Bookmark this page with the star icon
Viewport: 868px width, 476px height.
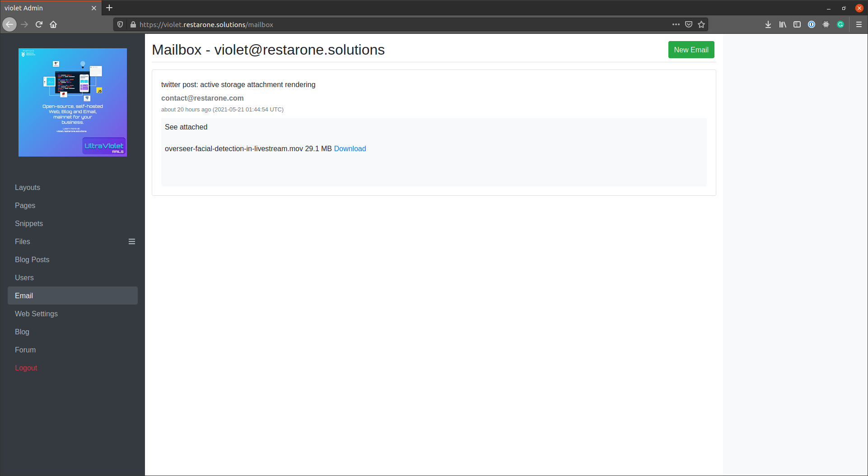(x=701, y=24)
